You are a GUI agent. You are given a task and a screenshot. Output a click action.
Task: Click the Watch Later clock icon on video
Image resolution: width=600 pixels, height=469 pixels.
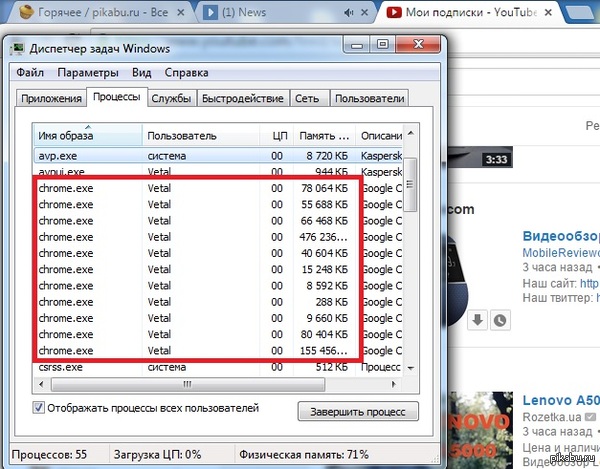click(x=499, y=320)
